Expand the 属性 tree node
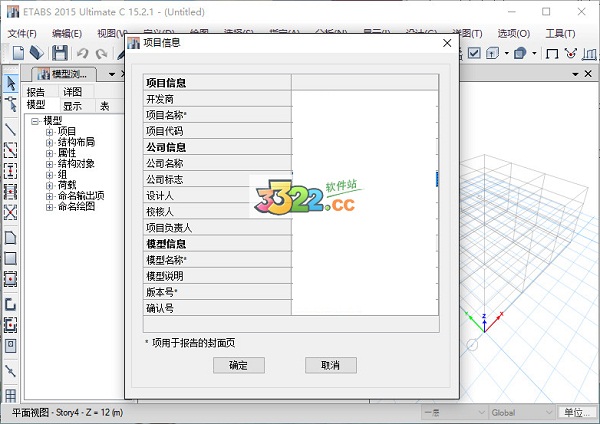Viewport: 600px width, 424px height. click(x=49, y=153)
